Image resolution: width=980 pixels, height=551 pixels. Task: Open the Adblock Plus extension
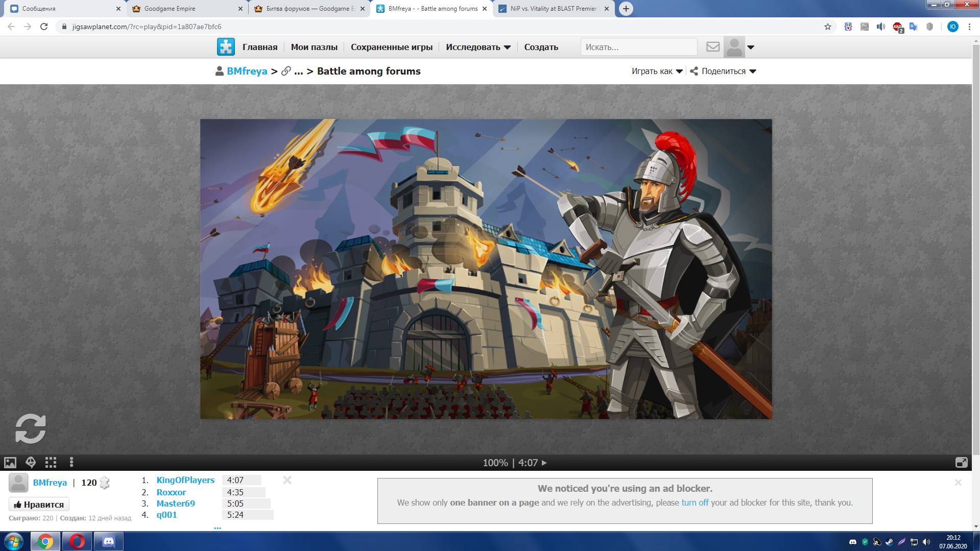897,27
